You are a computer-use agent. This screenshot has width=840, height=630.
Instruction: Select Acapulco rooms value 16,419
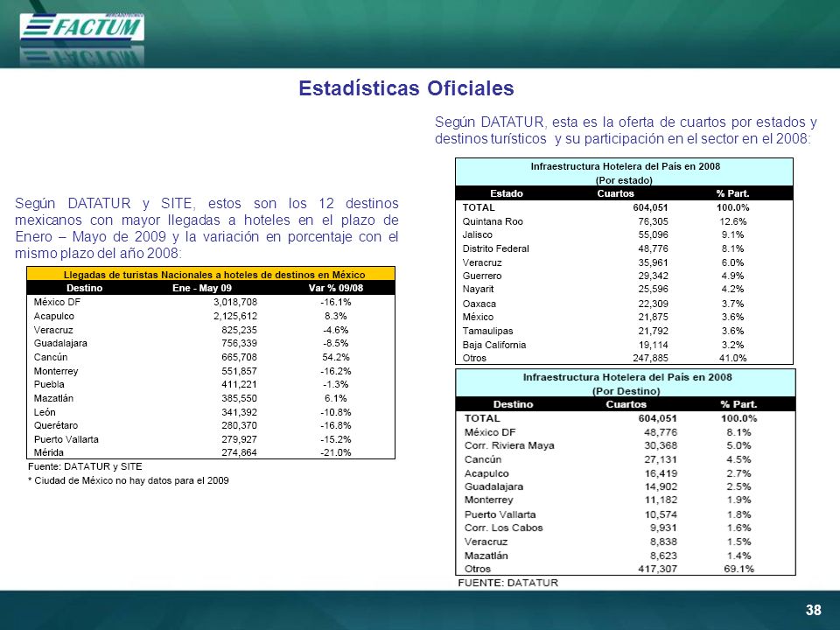click(661, 473)
